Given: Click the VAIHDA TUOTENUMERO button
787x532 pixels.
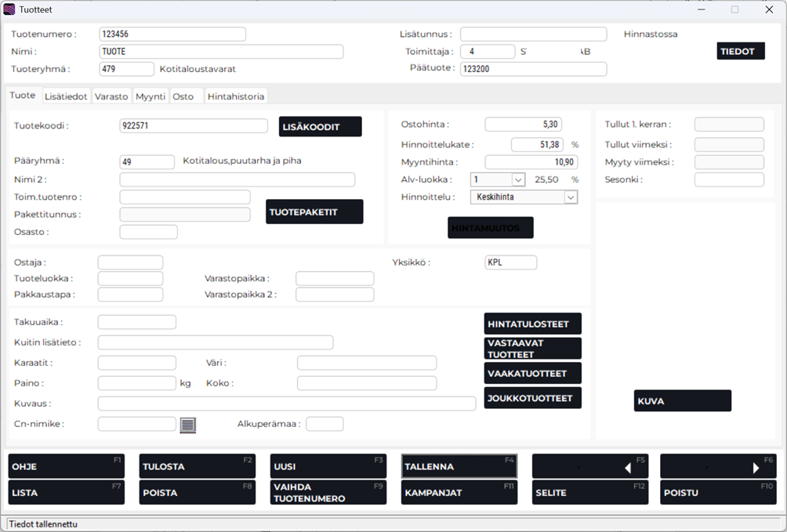Looking at the screenshot, I should click(x=328, y=493).
